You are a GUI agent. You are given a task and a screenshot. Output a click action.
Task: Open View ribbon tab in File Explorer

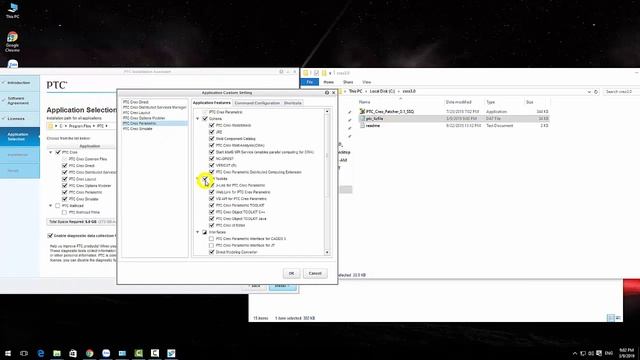pyautogui.click(x=367, y=82)
